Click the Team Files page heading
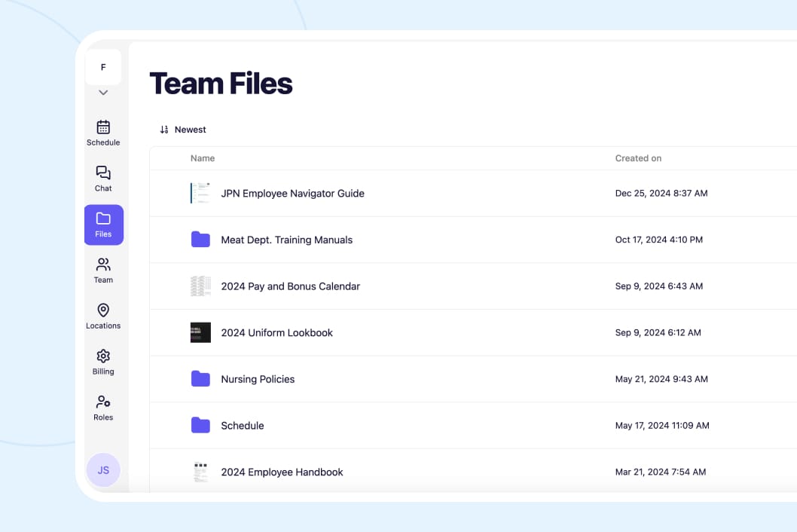Viewport: 797px width, 532px height. coord(221,84)
